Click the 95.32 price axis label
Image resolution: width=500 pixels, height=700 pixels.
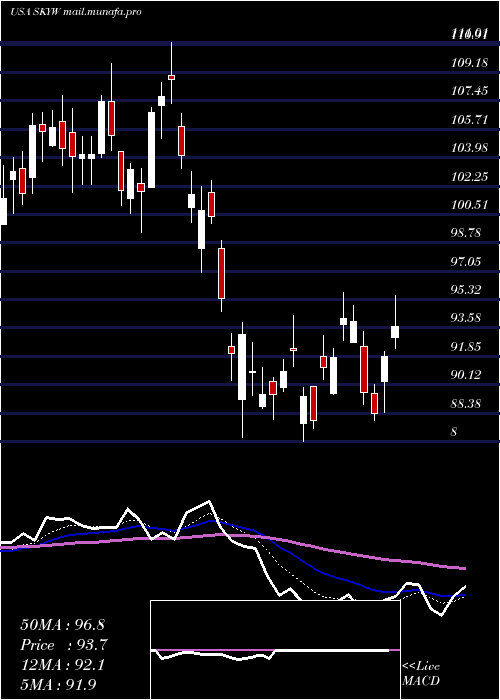(x=467, y=290)
